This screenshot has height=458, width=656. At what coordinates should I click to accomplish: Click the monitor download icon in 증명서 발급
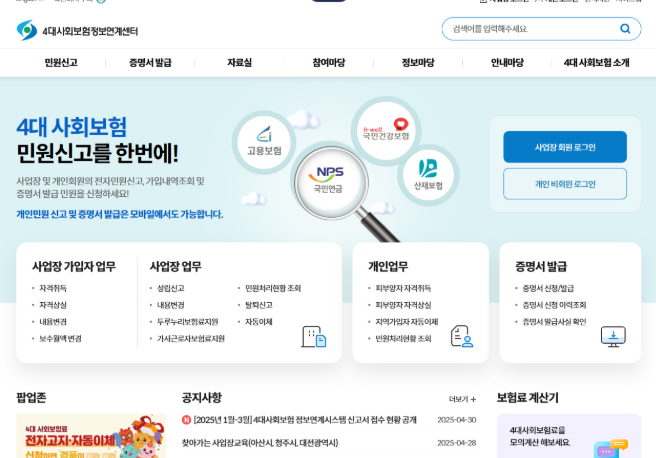click(613, 336)
